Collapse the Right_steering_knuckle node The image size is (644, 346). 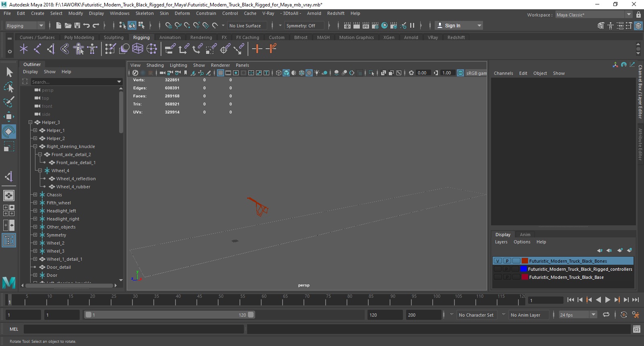[x=35, y=146]
